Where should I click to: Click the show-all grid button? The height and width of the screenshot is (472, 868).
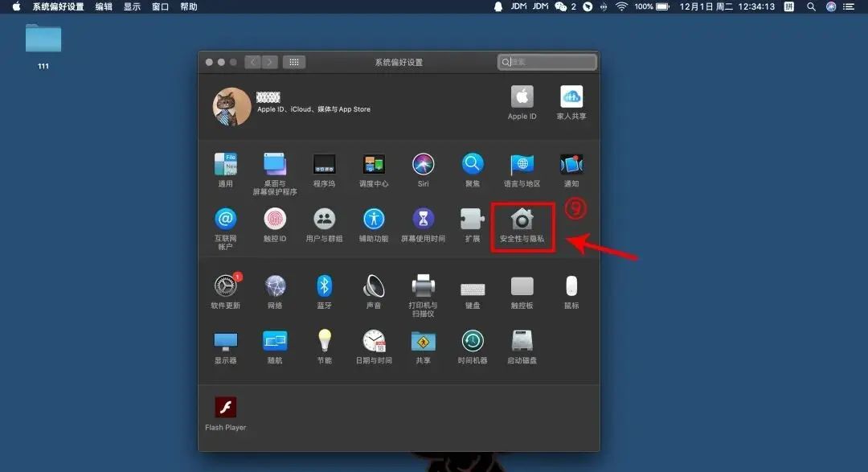click(x=294, y=62)
